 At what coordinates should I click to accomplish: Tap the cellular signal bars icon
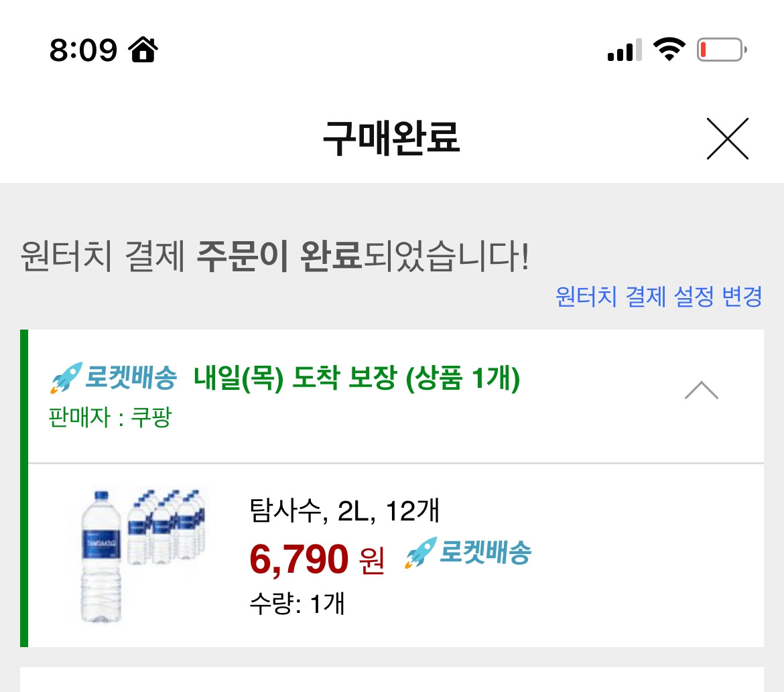point(625,50)
